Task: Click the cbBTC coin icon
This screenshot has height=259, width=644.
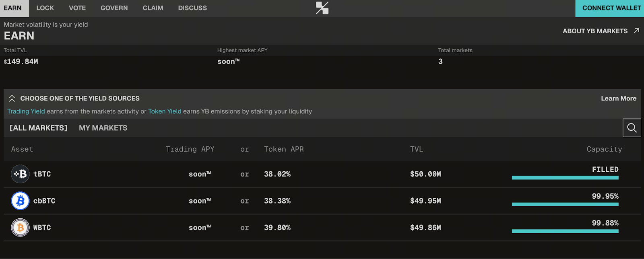Action: click(x=20, y=201)
